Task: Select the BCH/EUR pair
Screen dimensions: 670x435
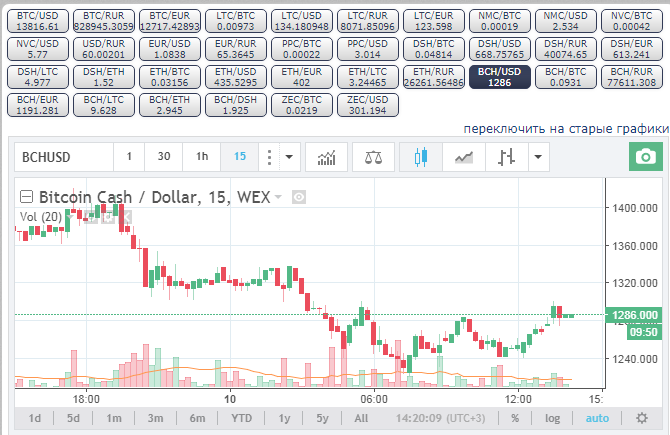Action: tap(38, 105)
